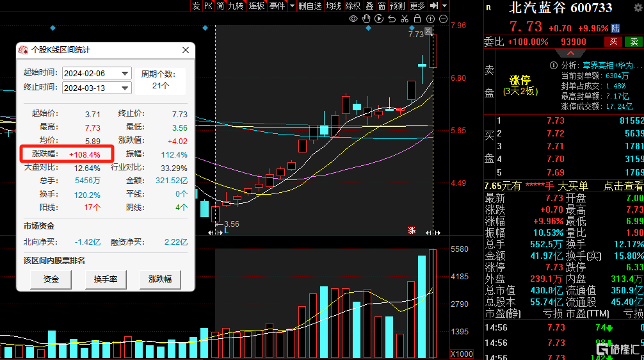This screenshot has height=360, width=644.
Task: Click the 资金 ranking button
Action: 51,279
